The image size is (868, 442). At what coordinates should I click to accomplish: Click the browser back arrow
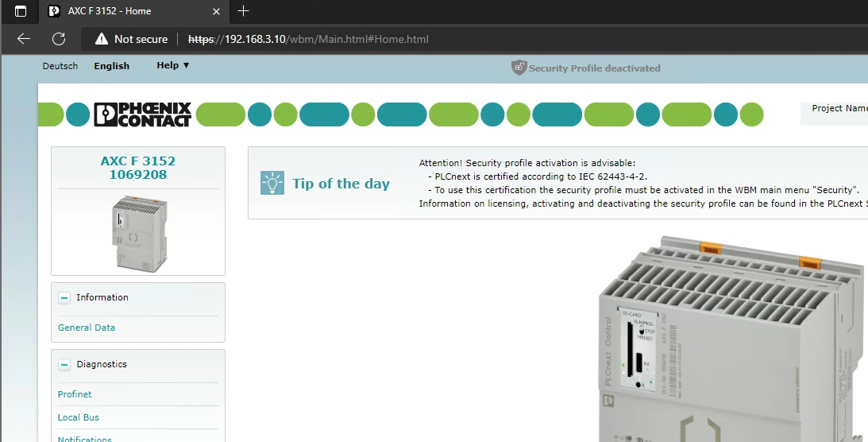click(x=24, y=39)
